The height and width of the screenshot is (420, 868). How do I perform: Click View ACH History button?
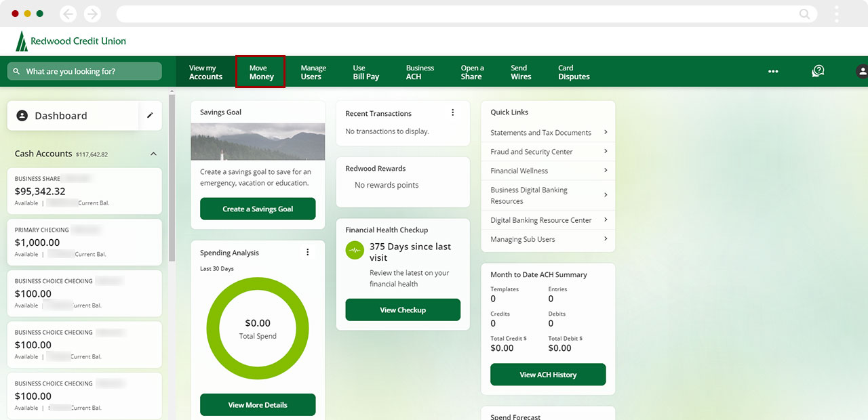(548, 375)
